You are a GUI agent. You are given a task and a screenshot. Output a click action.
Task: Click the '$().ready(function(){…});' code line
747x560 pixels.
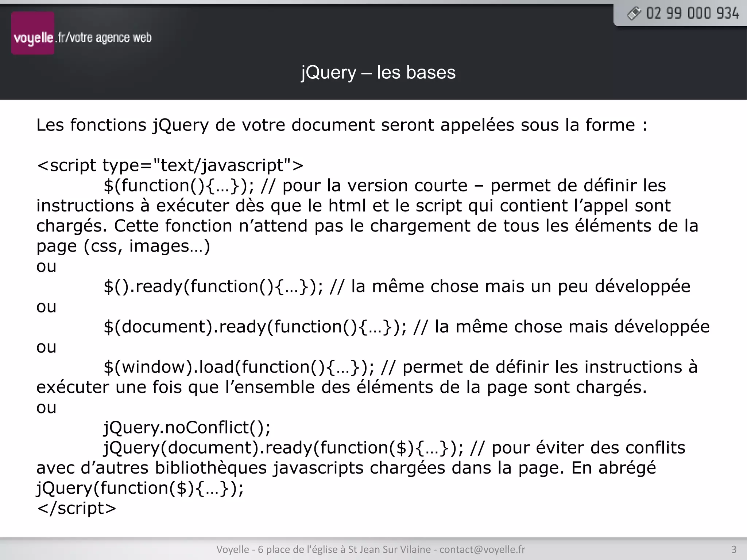coord(213,286)
